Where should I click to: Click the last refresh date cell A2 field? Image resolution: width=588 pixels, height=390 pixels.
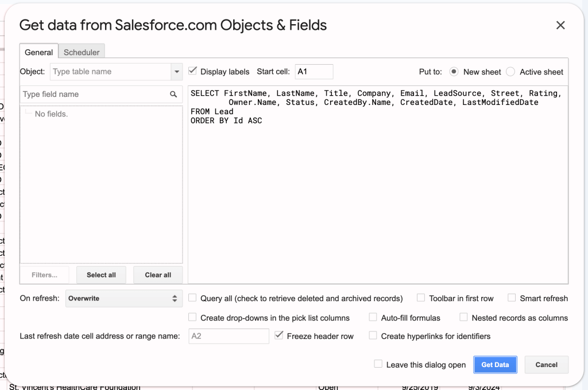click(229, 336)
